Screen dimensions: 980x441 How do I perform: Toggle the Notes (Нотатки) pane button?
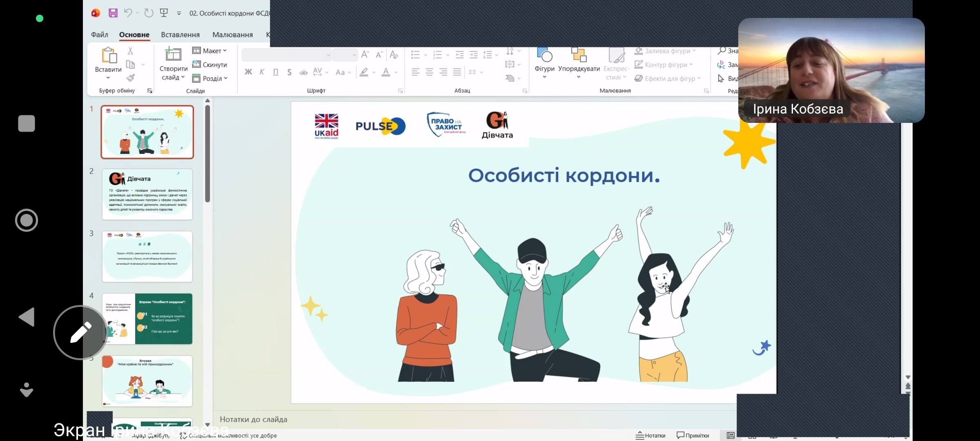[650, 435]
